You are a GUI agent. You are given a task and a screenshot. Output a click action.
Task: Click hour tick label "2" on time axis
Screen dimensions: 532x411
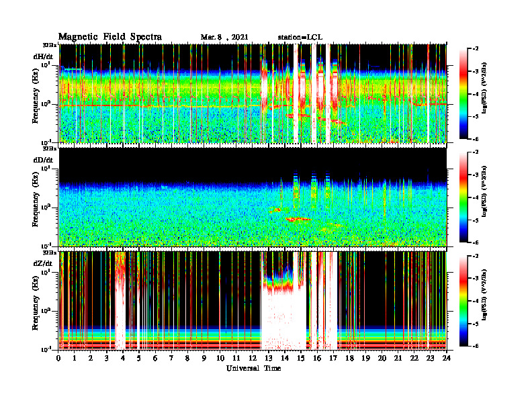[91, 358]
